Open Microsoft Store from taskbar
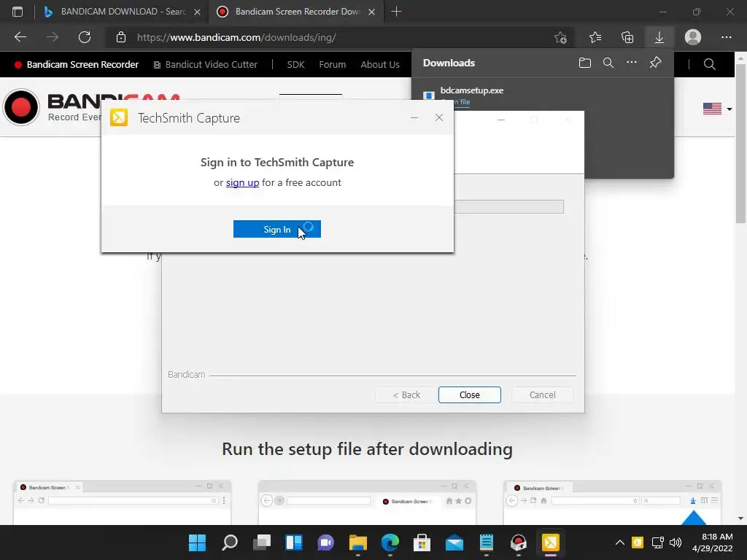The image size is (747, 560). (x=422, y=542)
